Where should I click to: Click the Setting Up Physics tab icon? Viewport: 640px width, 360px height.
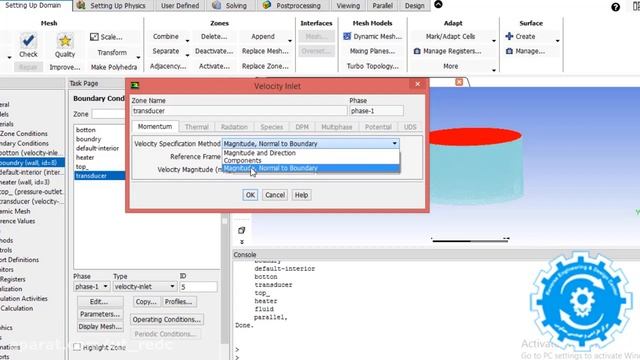pyautogui.click(x=81, y=5)
